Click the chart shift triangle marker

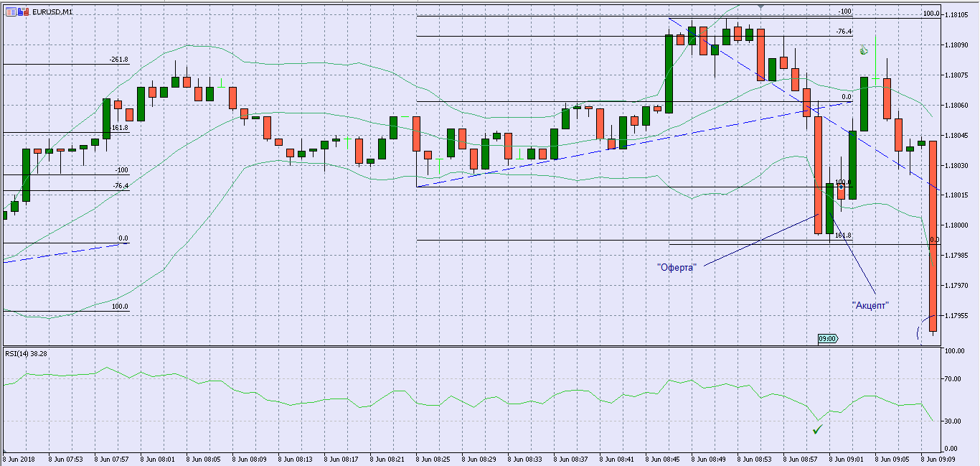click(760, 7)
